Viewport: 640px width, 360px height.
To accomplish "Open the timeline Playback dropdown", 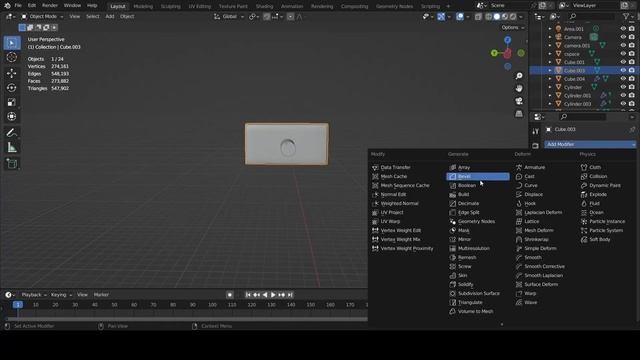I will coord(33,295).
